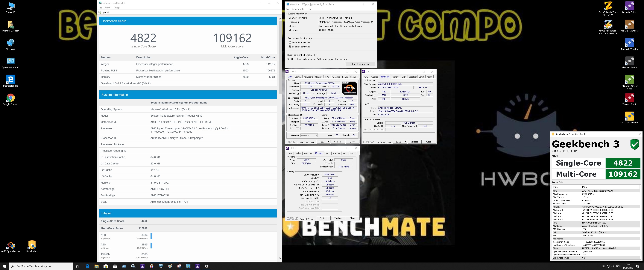Open formZ RenderZone Plus Imager shortcut
644x270 pixels.
click(x=608, y=27)
